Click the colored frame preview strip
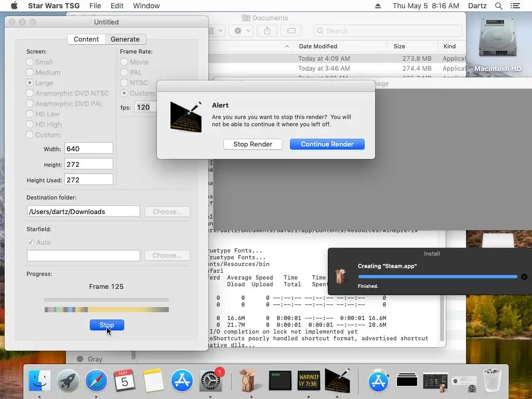 pos(107,310)
